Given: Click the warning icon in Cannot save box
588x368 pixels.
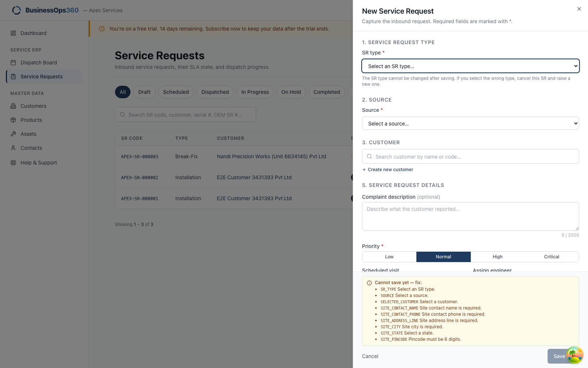Looking at the screenshot, I should [x=369, y=283].
